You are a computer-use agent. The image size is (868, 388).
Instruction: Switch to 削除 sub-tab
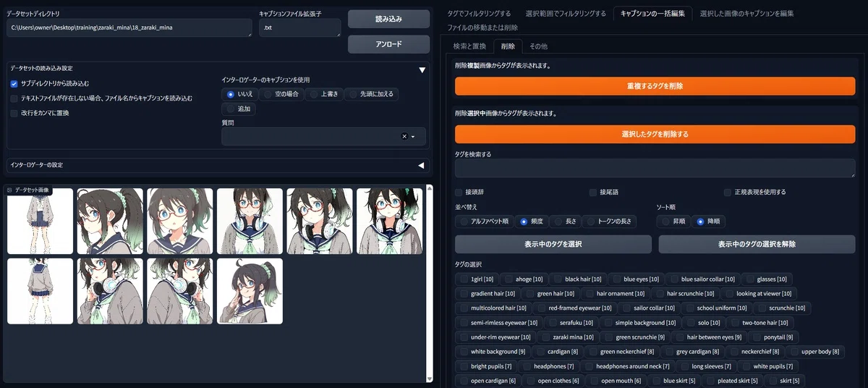point(508,46)
